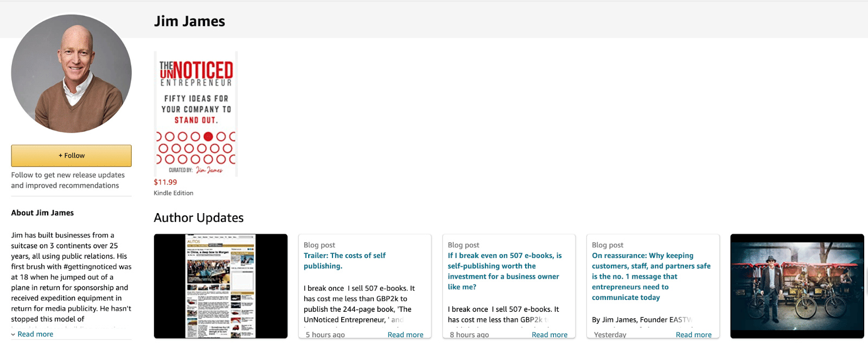This screenshot has width=868, height=347.
Task: Click the Author Updates section heading
Action: 199,218
